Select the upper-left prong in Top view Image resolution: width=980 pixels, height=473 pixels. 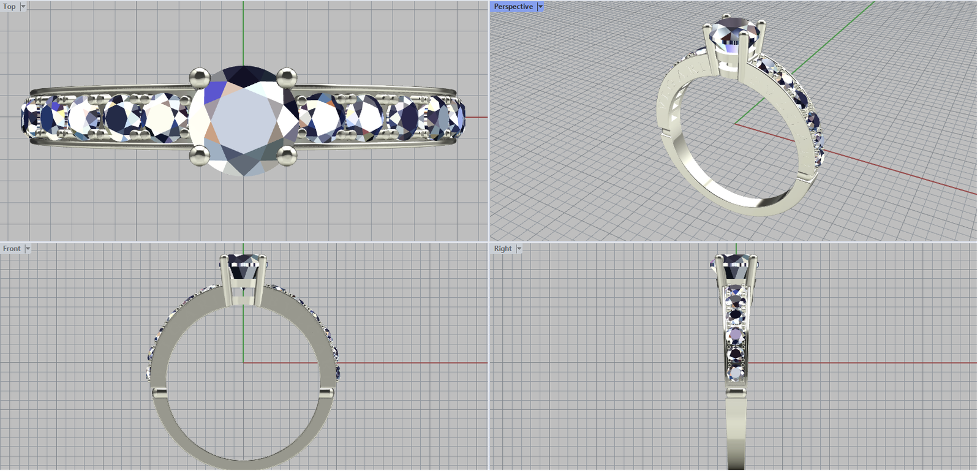(199, 77)
